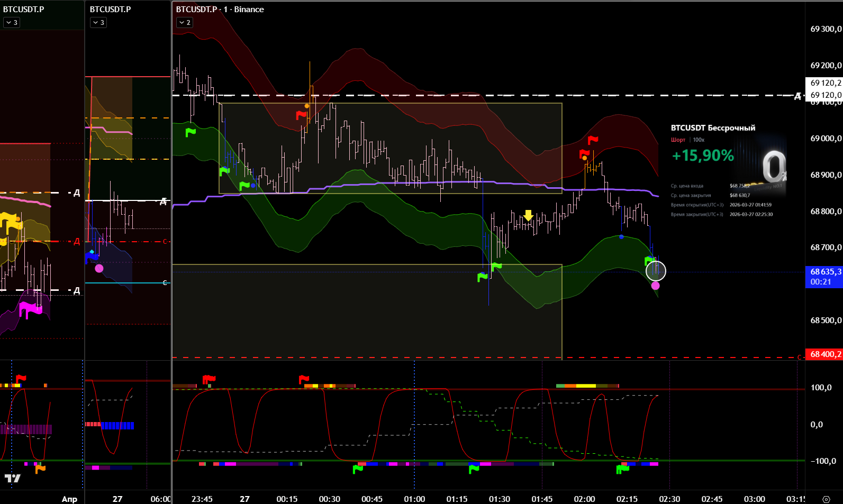
Task: Click the yellow down-arrow marker on main chart
Action: pyautogui.click(x=528, y=215)
